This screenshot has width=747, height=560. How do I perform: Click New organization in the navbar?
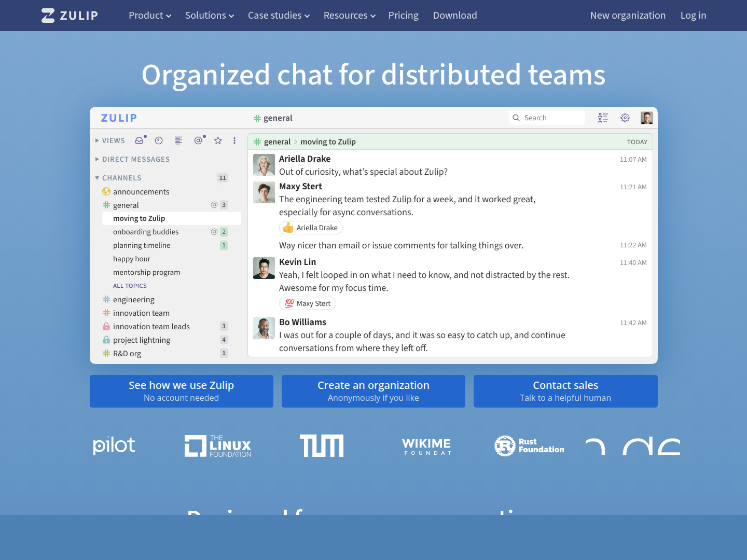[x=628, y=16]
